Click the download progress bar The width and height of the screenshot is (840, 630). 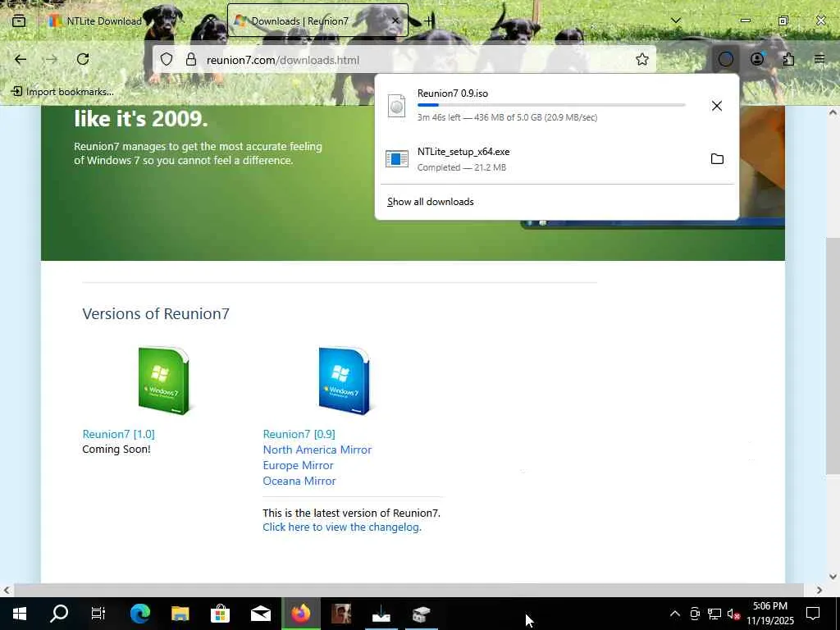tap(551, 105)
